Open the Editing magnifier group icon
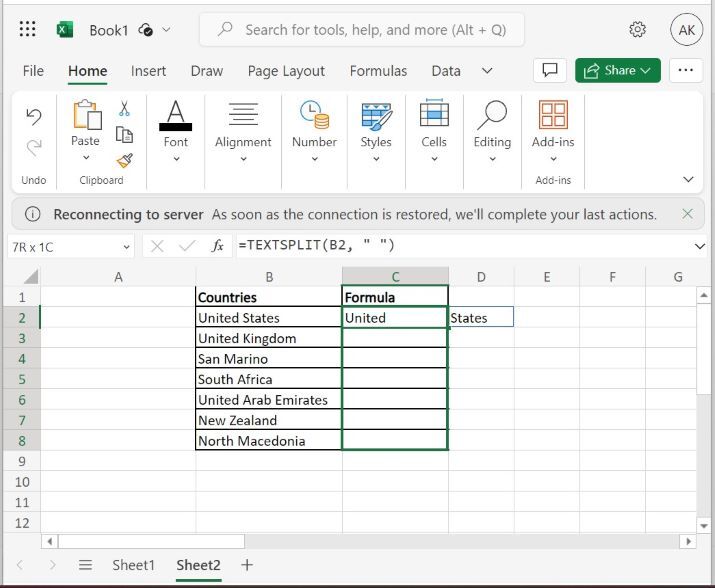The width and height of the screenshot is (715, 588). (492, 115)
